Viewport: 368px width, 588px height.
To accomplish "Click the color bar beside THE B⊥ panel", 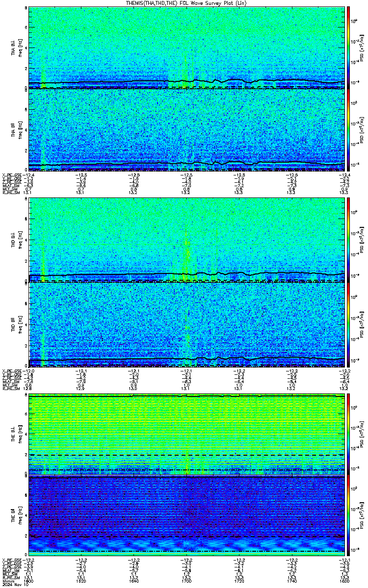I will point(348,434).
